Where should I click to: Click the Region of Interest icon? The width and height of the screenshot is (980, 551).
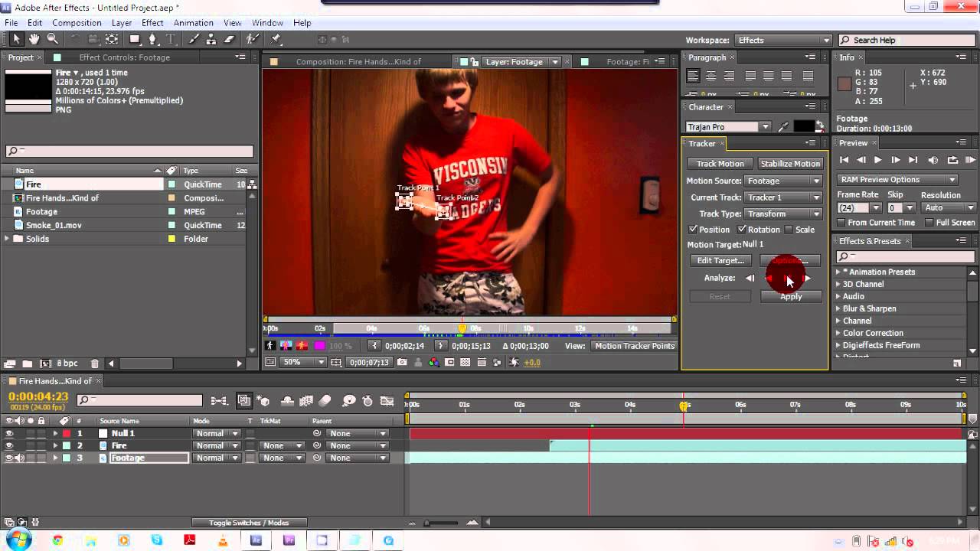(450, 363)
